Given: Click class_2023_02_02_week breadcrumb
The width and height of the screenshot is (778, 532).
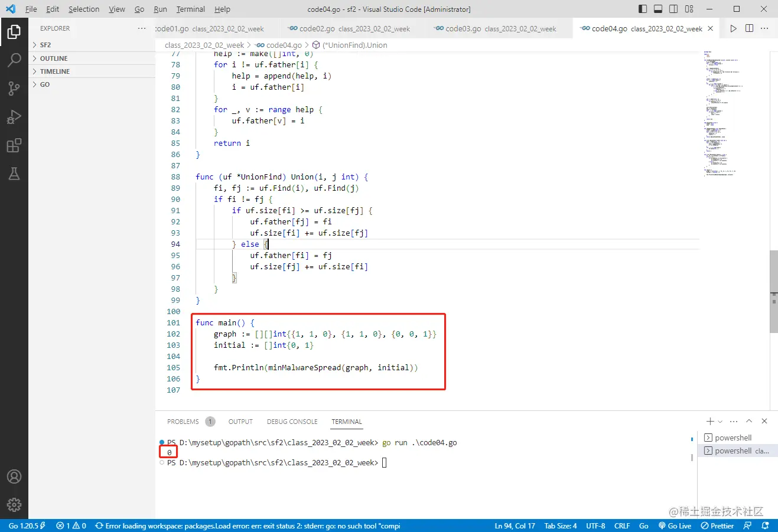Looking at the screenshot, I should click(204, 45).
